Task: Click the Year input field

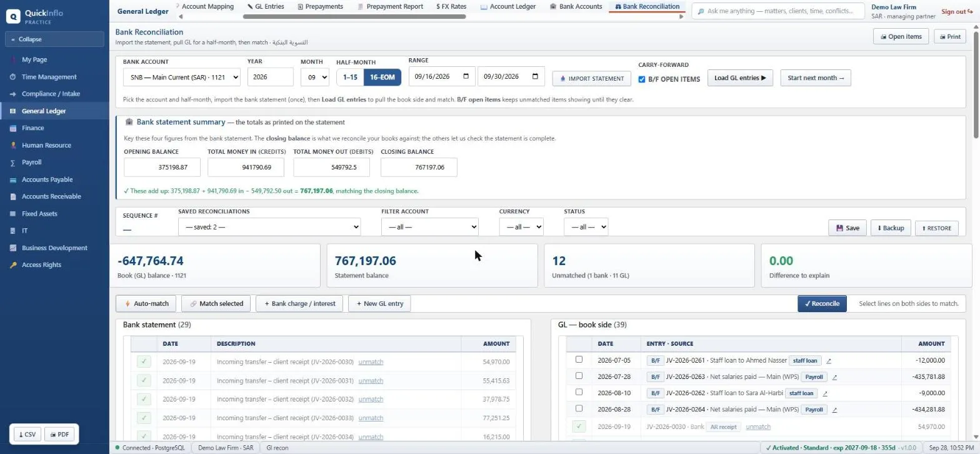Action: [x=270, y=77]
